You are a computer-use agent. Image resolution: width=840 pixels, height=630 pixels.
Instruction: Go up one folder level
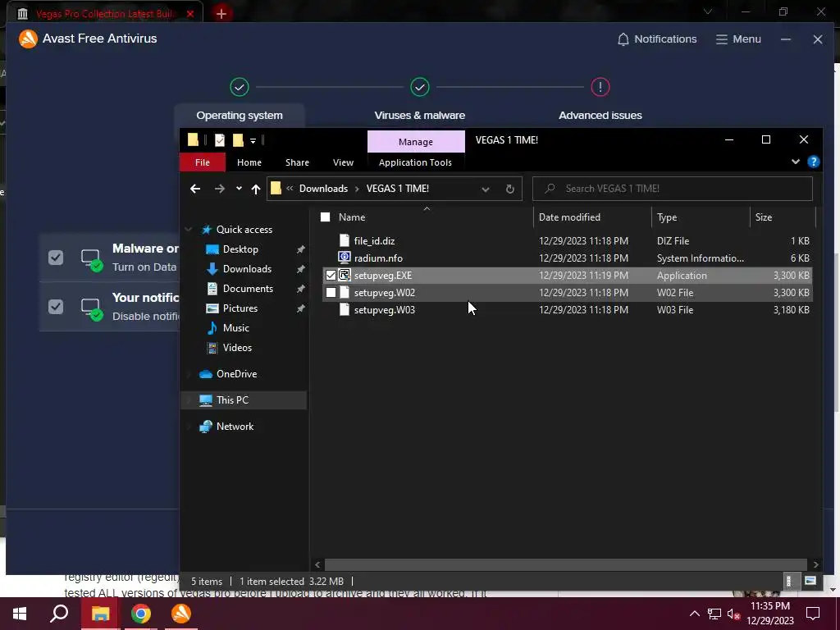[256, 189]
